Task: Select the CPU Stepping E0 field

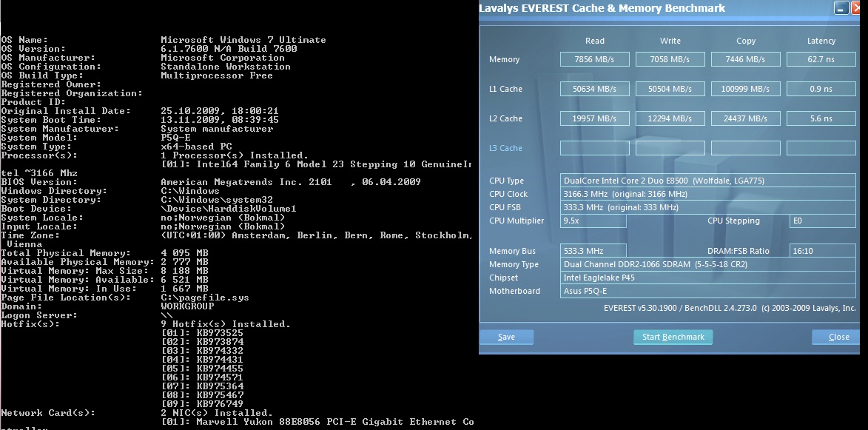Action: (823, 221)
